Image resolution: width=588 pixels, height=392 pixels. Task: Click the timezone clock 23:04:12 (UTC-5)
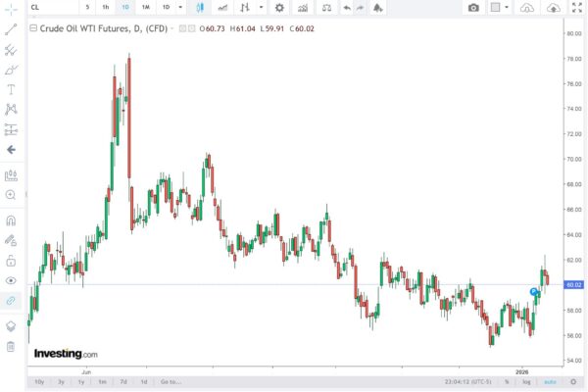(x=468, y=382)
